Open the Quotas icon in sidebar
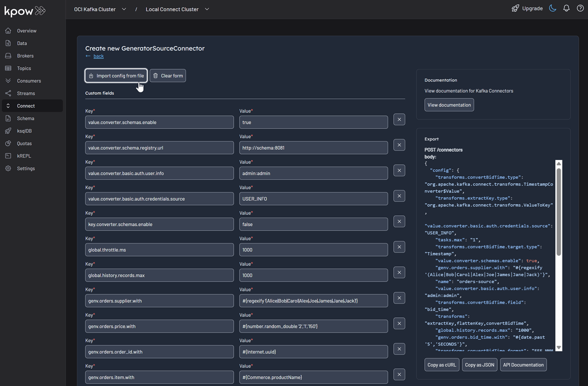The width and height of the screenshot is (588, 386). (8, 143)
